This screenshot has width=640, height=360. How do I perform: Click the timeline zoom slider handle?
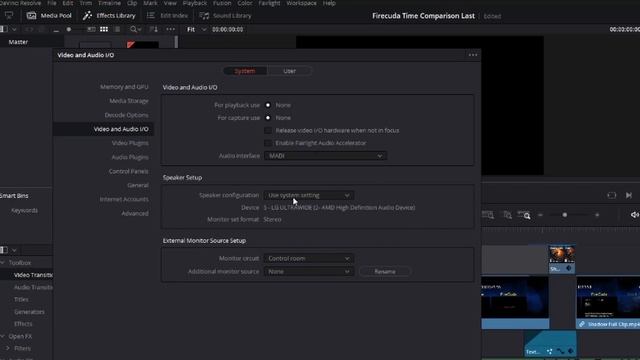coord(564,215)
